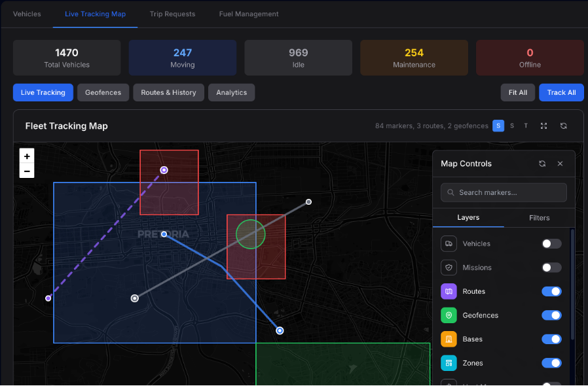Screen dimensions: 588x386
Task: Click the Missions shield icon
Action: coord(448,267)
